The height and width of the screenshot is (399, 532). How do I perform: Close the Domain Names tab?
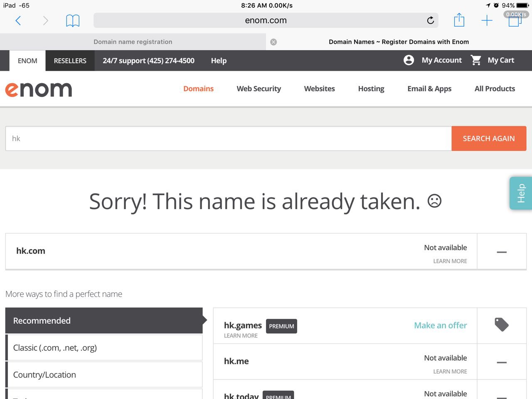[x=273, y=42]
